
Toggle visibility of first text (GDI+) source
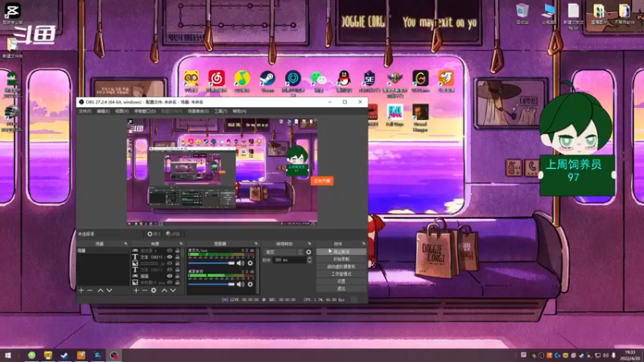170,257
